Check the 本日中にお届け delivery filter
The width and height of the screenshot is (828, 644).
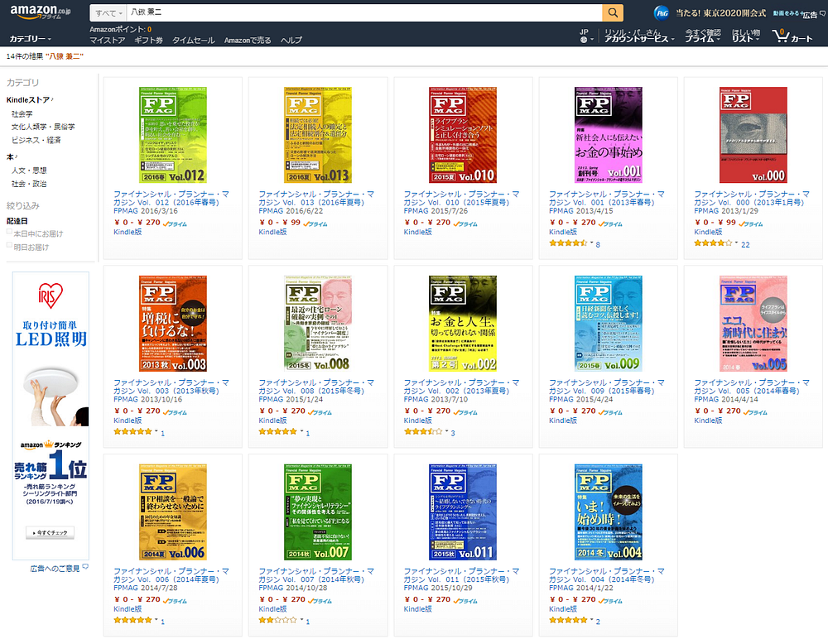[x=9, y=231]
